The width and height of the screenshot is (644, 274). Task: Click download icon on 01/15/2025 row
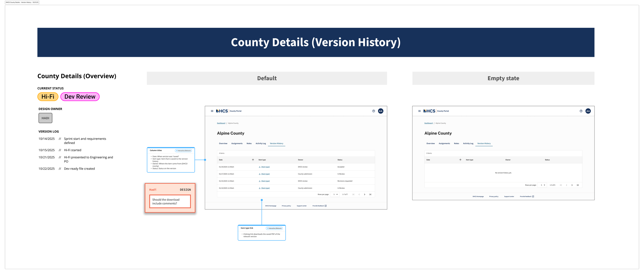click(x=260, y=181)
